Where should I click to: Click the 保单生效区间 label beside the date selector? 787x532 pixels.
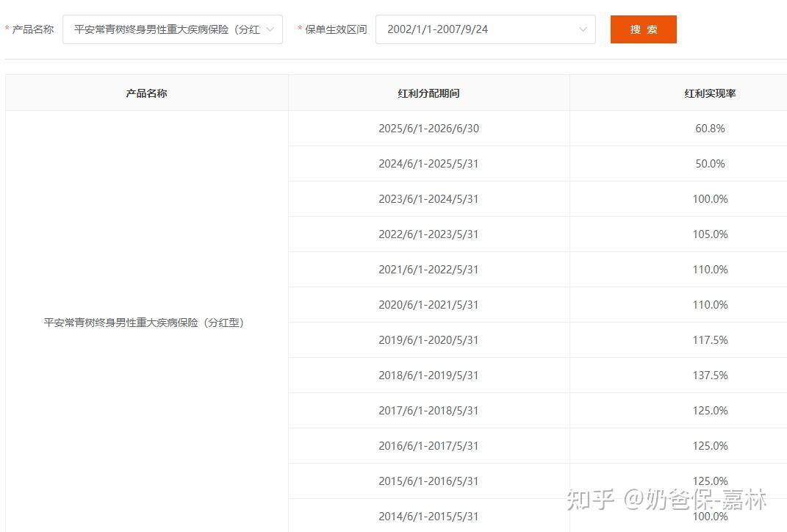coord(336,29)
